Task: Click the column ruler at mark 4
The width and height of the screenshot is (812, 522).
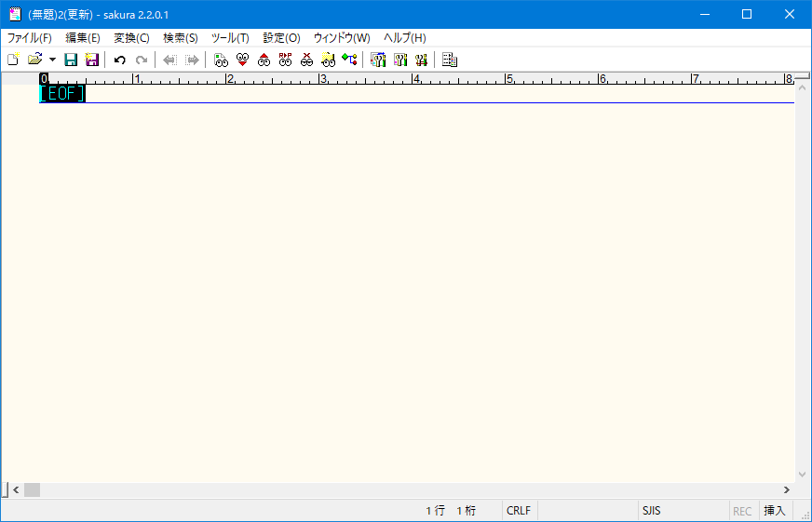Action: click(x=416, y=79)
